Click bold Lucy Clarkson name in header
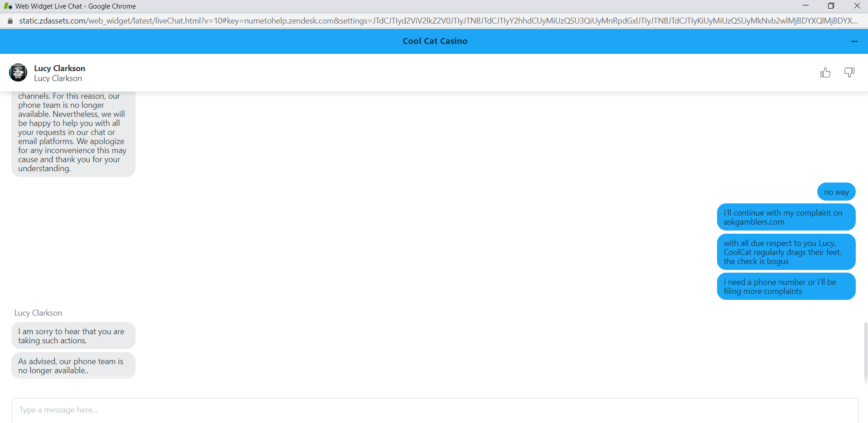 [59, 68]
